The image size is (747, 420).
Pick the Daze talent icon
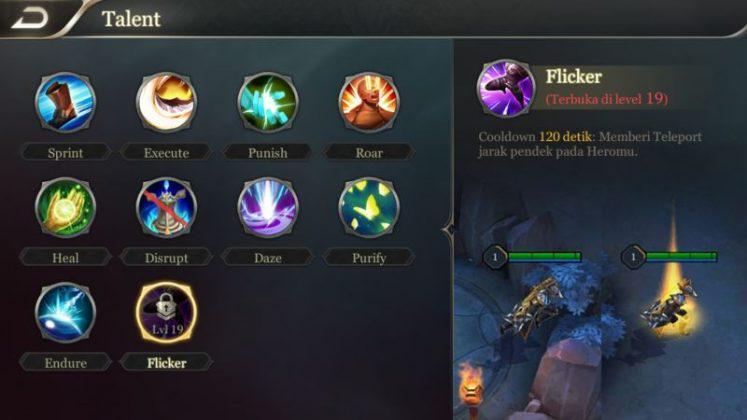[268, 208]
